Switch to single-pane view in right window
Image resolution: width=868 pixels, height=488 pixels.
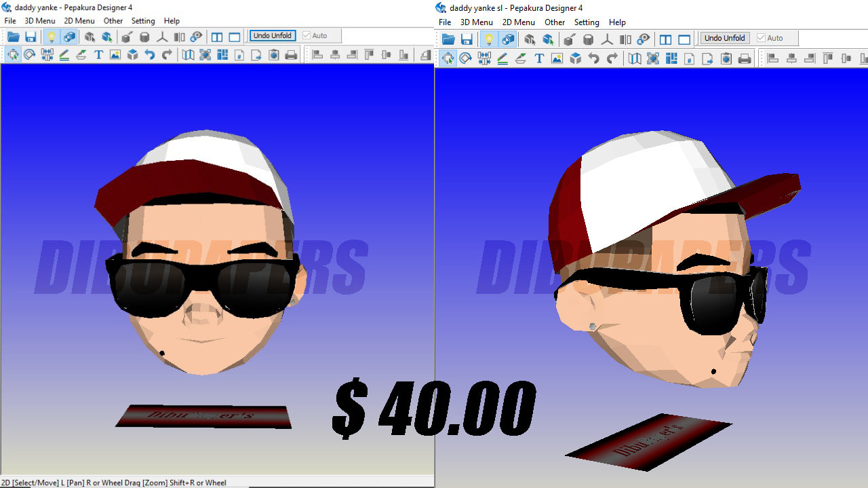[684, 39]
